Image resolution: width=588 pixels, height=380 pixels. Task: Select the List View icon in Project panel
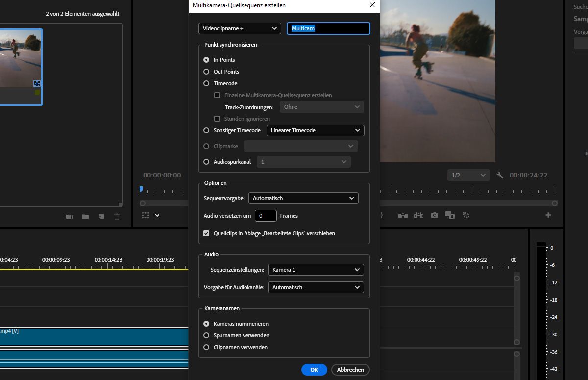point(70,216)
